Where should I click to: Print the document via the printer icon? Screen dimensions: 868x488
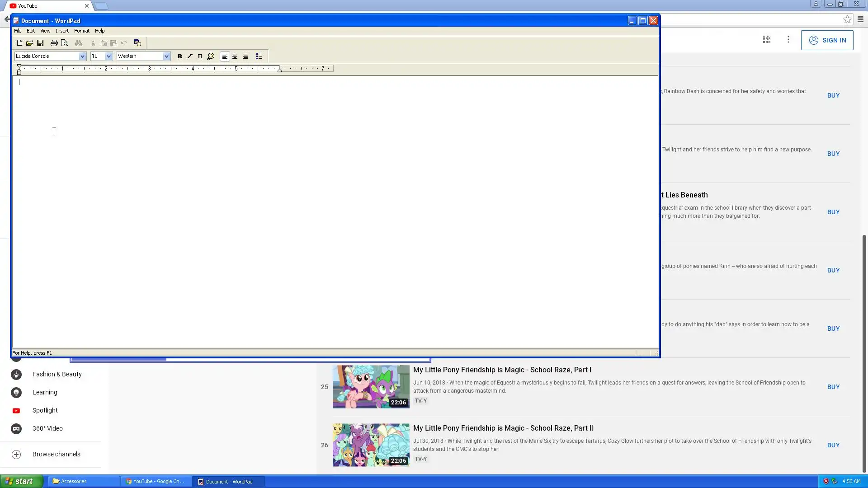tap(54, 43)
